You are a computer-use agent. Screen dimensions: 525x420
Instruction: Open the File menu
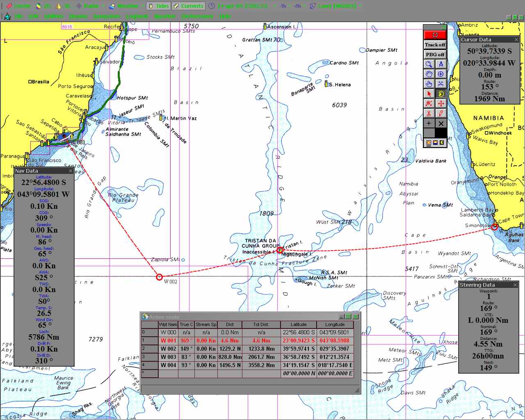click(x=19, y=16)
